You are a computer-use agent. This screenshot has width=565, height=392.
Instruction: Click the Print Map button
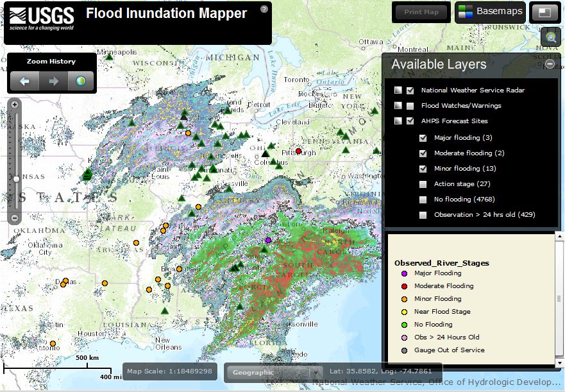click(421, 12)
